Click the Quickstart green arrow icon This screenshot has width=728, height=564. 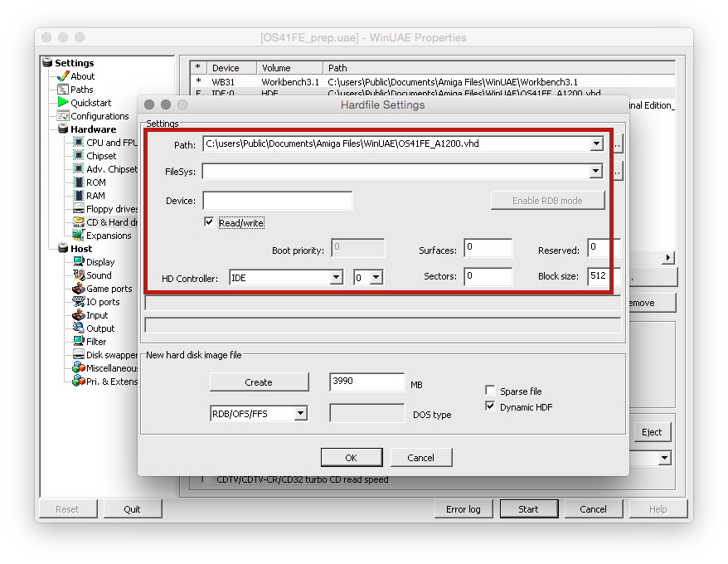63,102
